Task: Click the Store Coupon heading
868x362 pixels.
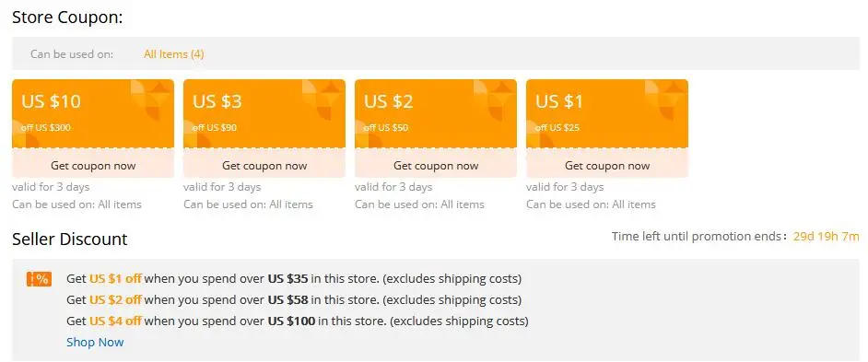Action: tap(67, 18)
